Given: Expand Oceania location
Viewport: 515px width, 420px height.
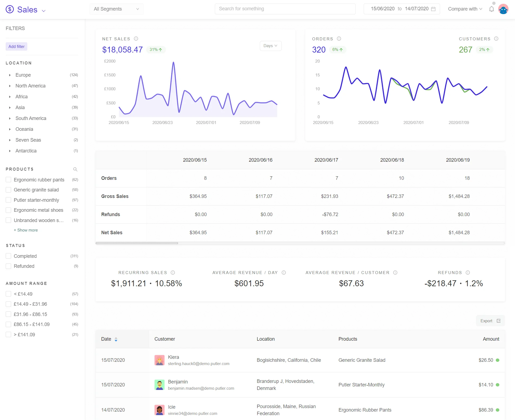Looking at the screenshot, I should (x=10, y=129).
